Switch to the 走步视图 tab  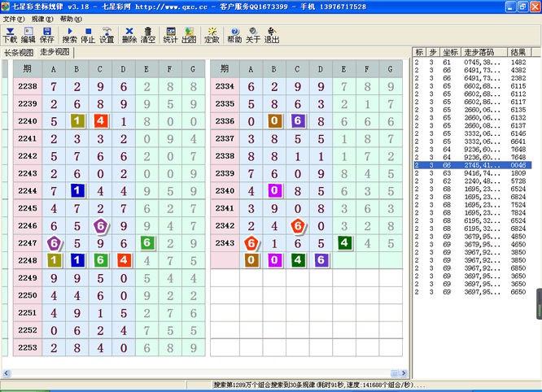[55, 52]
